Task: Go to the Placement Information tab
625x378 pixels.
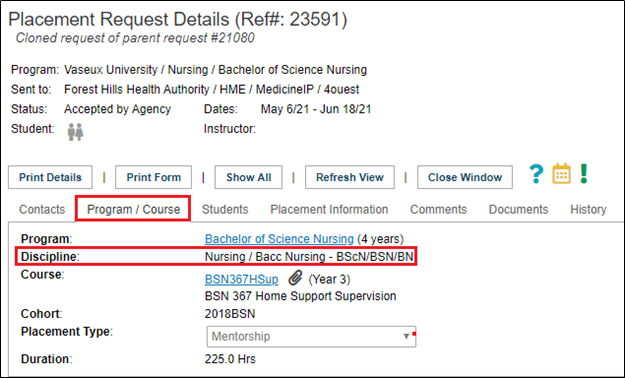Action: coord(329,209)
